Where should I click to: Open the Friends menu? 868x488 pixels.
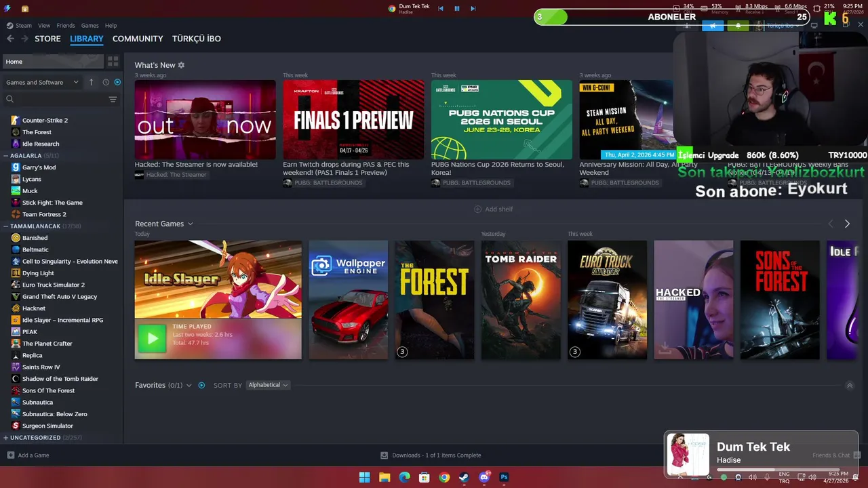66,25
